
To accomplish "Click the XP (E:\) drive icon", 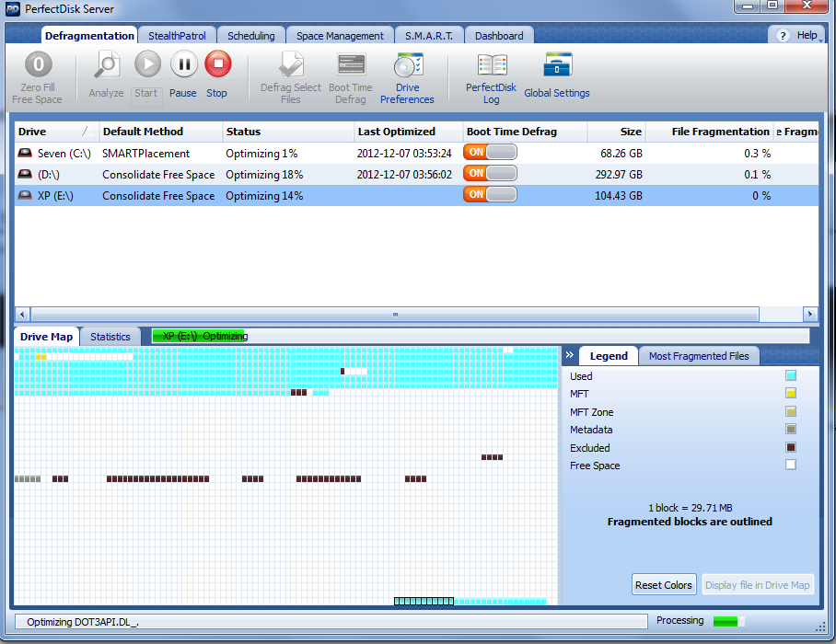I will point(25,195).
